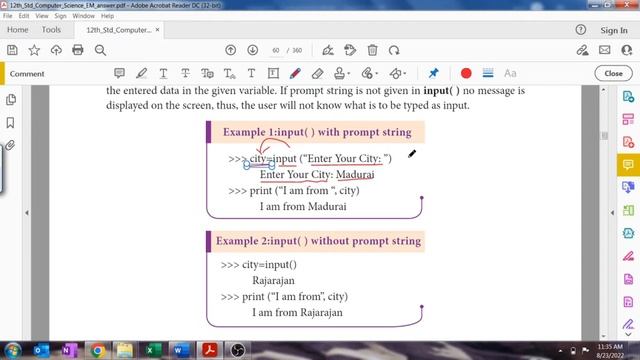Switch to the Home tab

click(18, 30)
